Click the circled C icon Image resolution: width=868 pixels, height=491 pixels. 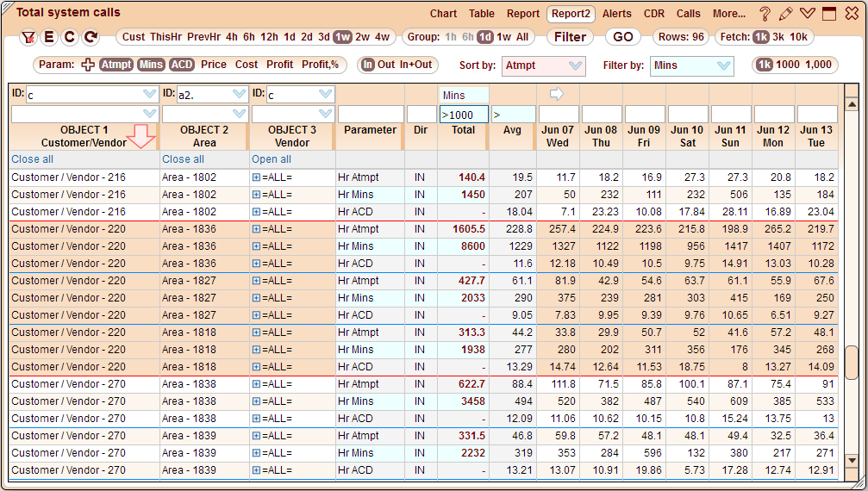(x=69, y=38)
